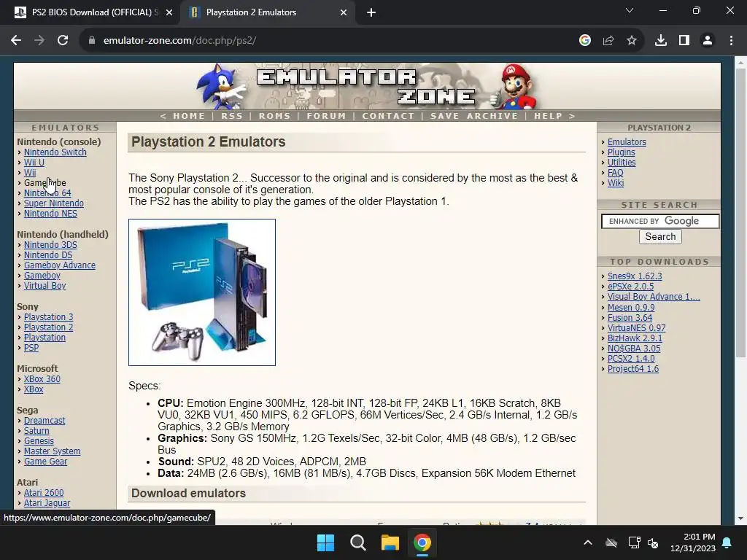
Task: Open BizHawk 2.9.1 download link
Action: (635, 338)
